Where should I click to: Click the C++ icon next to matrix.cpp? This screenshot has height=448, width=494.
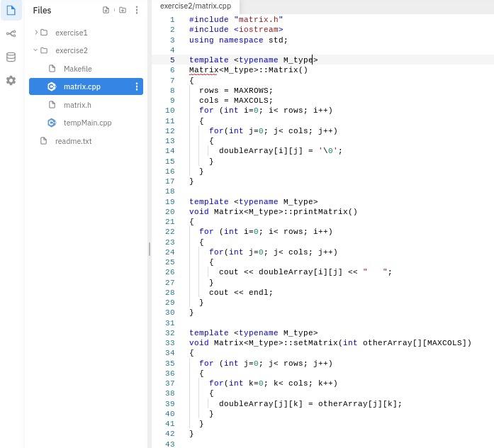click(52, 86)
